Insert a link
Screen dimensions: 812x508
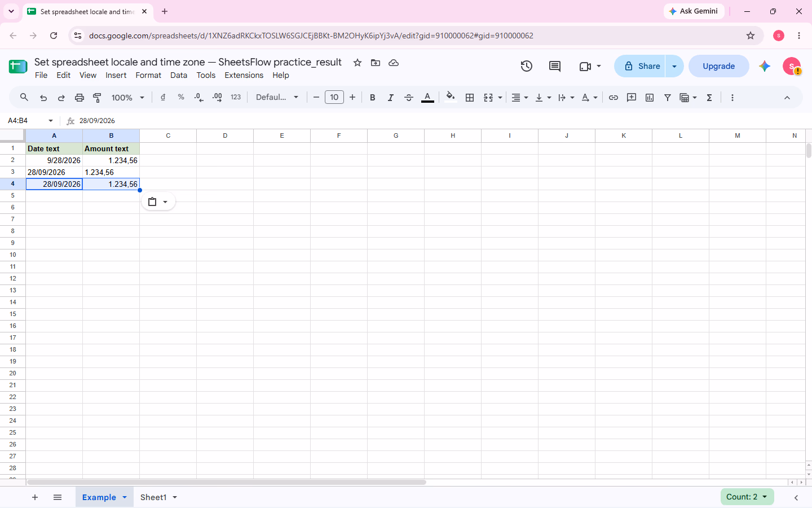point(614,98)
